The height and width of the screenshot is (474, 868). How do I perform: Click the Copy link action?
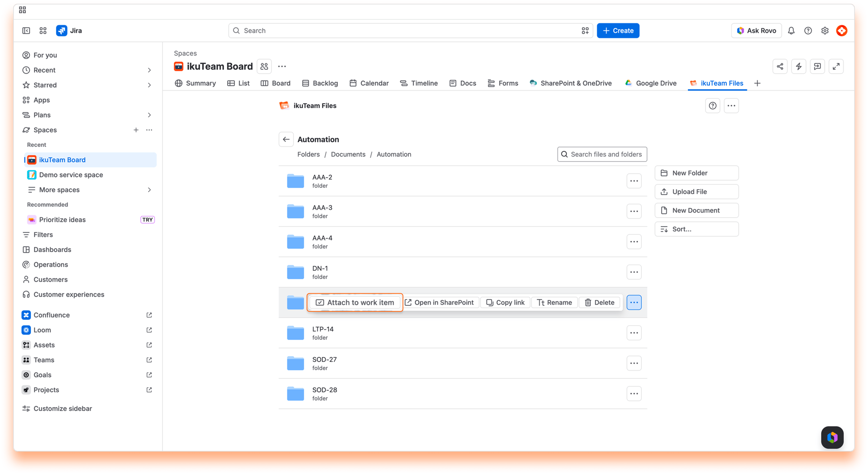(x=506, y=302)
